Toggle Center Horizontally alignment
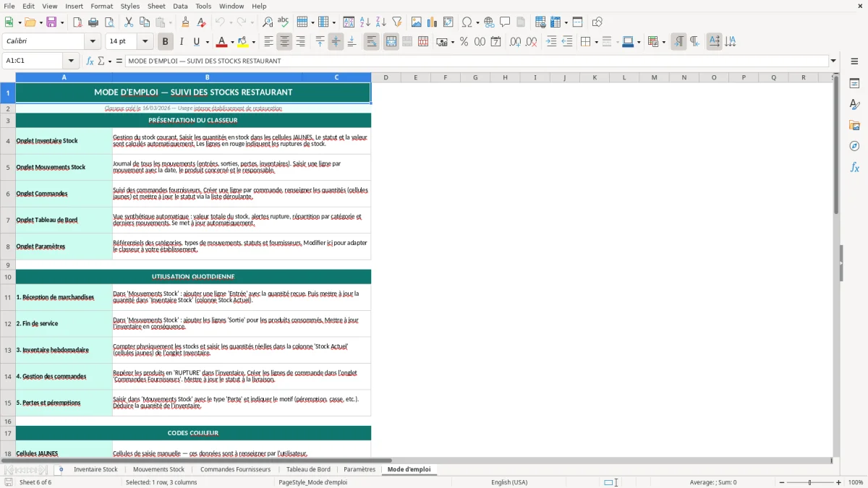This screenshot has height=488, width=868. point(284,42)
